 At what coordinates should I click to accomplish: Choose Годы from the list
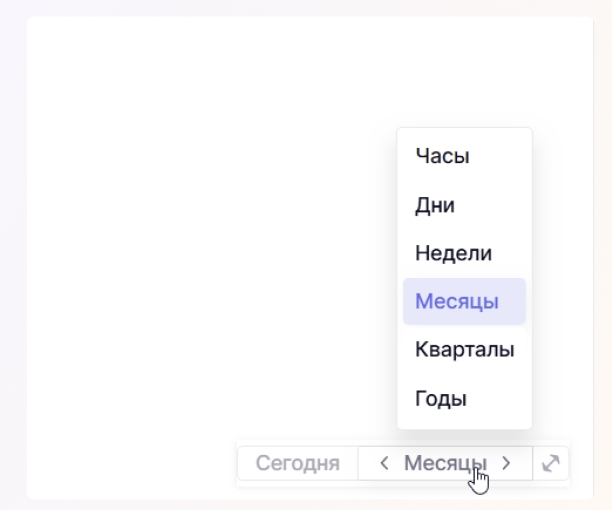441,398
